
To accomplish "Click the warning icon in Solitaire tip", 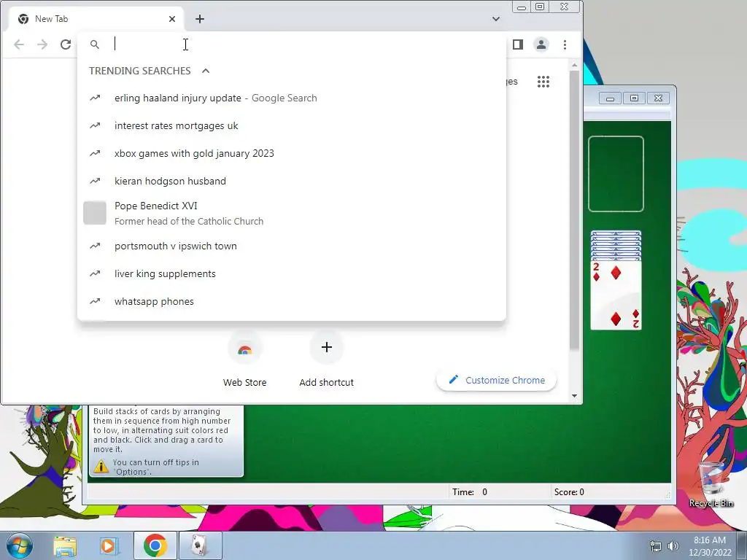I will coord(101,466).
